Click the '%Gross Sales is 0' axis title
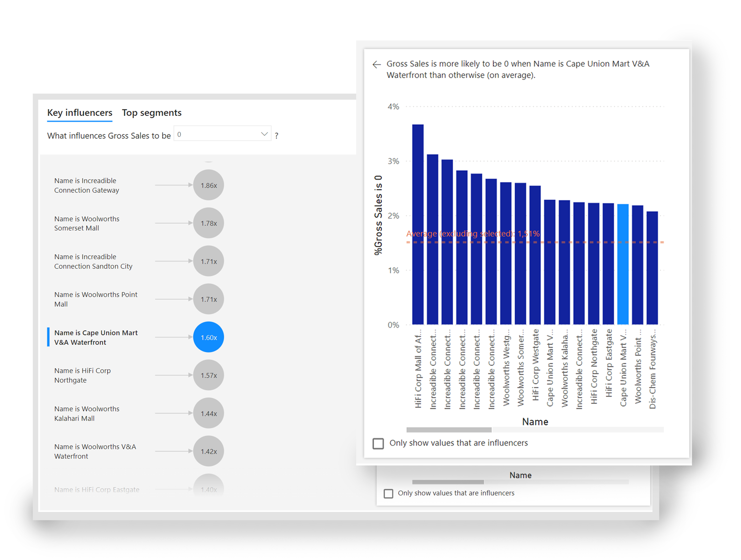The image size is (741, 560). click(x=378, y=216)
